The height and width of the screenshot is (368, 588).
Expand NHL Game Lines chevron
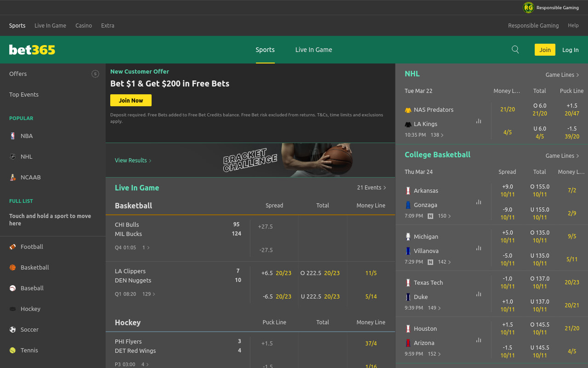(x=577, y=75)
